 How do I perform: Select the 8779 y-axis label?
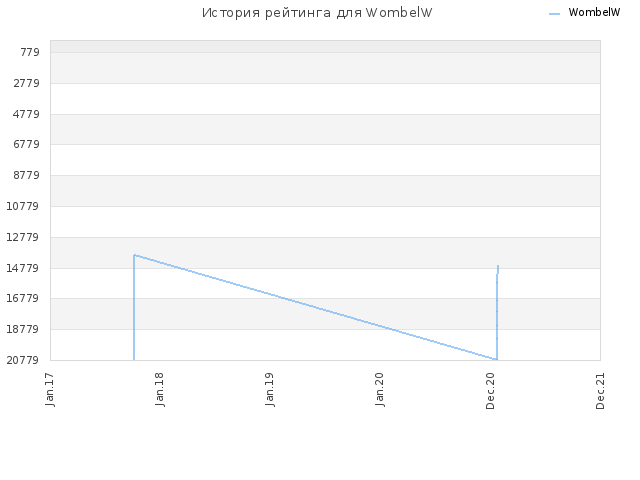click(27, 176)
